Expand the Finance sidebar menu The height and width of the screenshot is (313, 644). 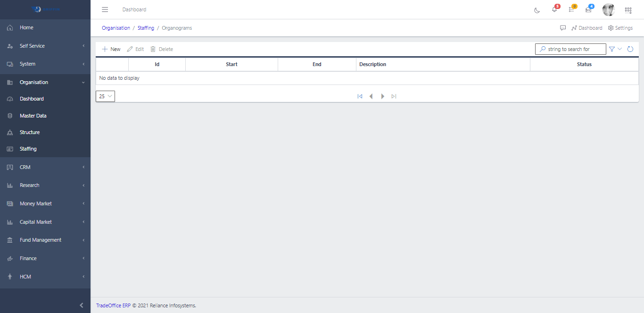tap(45, 258)
